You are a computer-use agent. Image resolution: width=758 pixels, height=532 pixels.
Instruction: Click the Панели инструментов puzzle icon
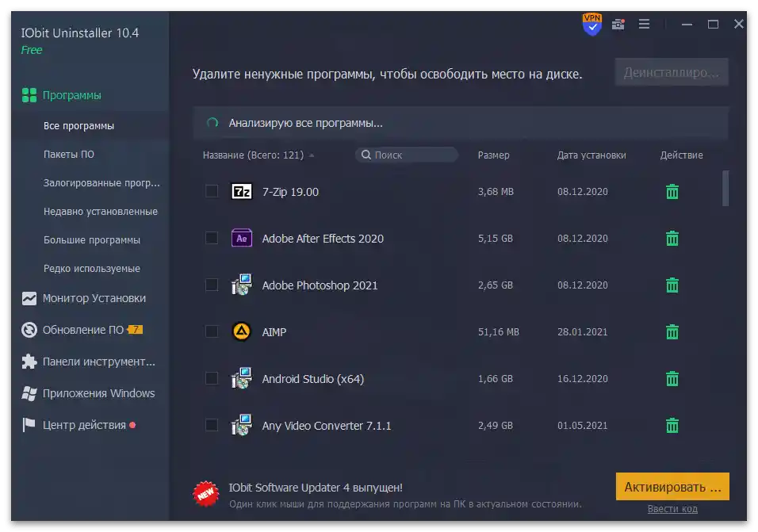29,362
